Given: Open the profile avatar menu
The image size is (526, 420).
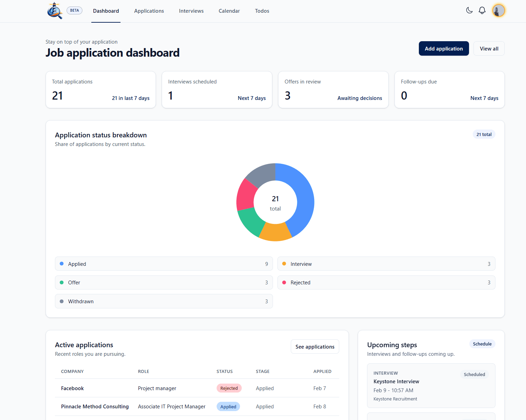Looking at the screenshot, I should point(499,10).
